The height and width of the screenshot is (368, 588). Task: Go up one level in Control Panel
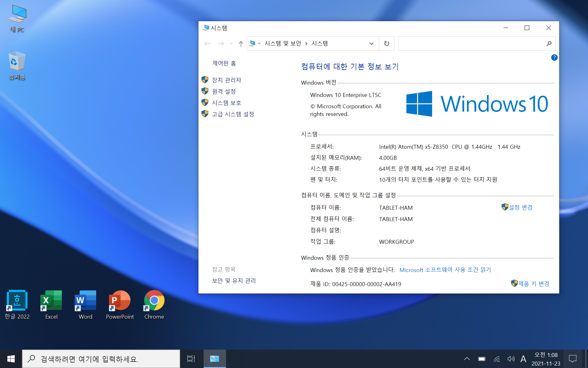[241, 44]
